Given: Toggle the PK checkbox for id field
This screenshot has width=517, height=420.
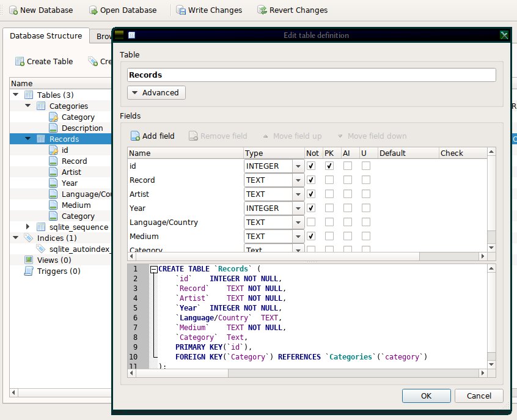Looking at the screenshot, I should (x=329, y=166).
